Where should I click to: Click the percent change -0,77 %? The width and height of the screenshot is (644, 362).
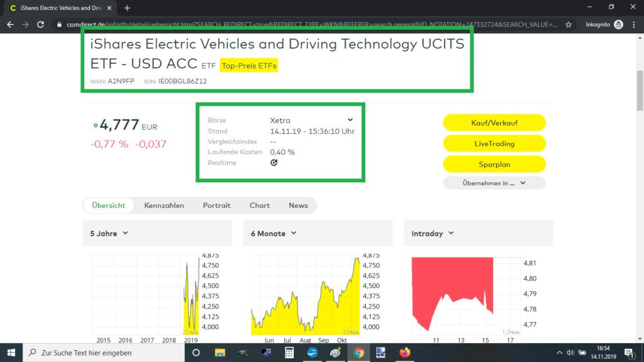click(x=109, y=144)
